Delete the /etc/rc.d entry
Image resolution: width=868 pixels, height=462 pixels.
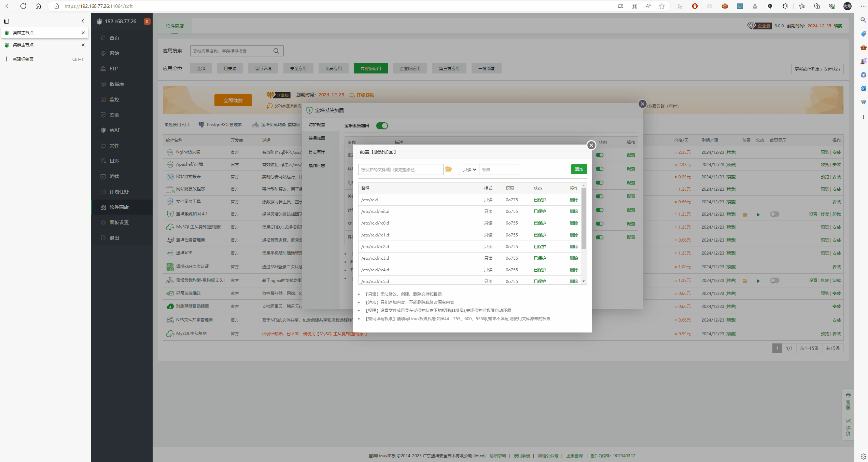(574, 200)
